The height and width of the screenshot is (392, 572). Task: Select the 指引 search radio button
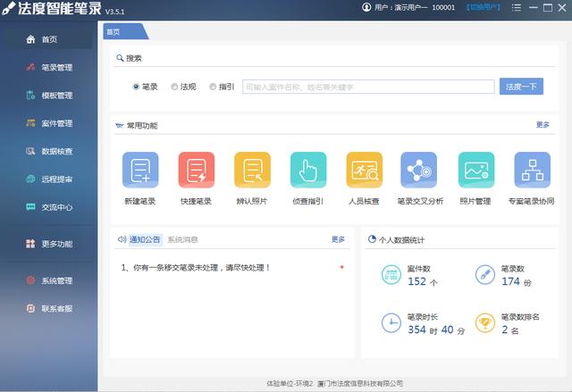pos(213,87)
